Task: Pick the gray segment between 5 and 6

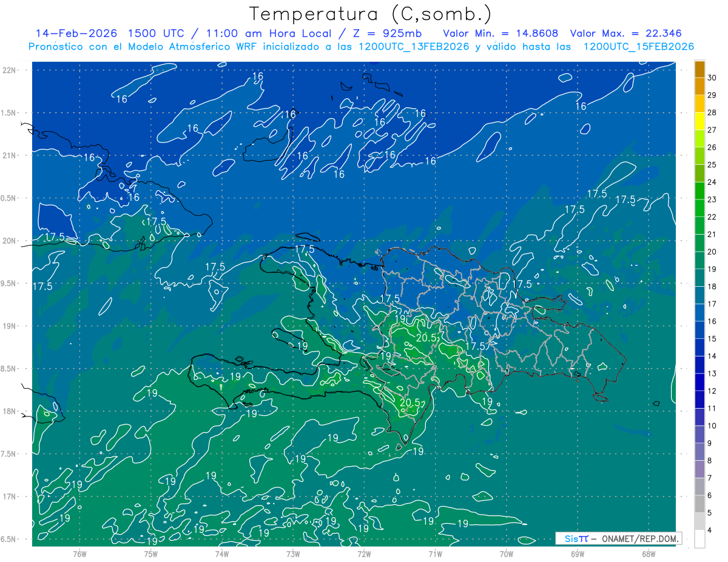Action: (x=699, y=504)
